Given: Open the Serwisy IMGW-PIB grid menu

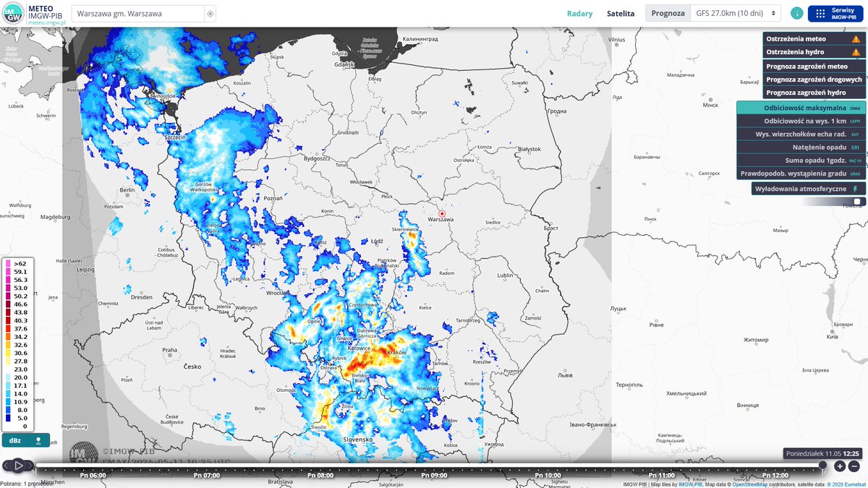Looking at the screenshot, I should 836,13.
